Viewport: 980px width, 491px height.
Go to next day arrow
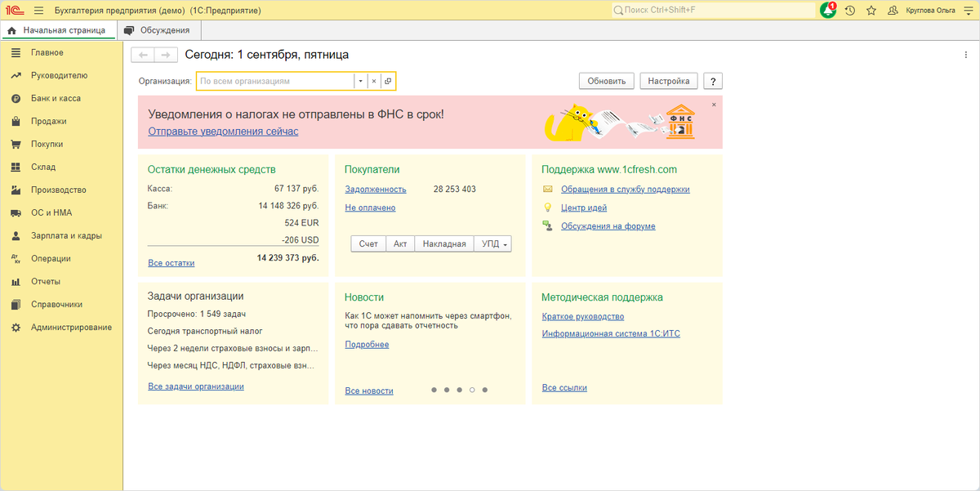point(166,55)
